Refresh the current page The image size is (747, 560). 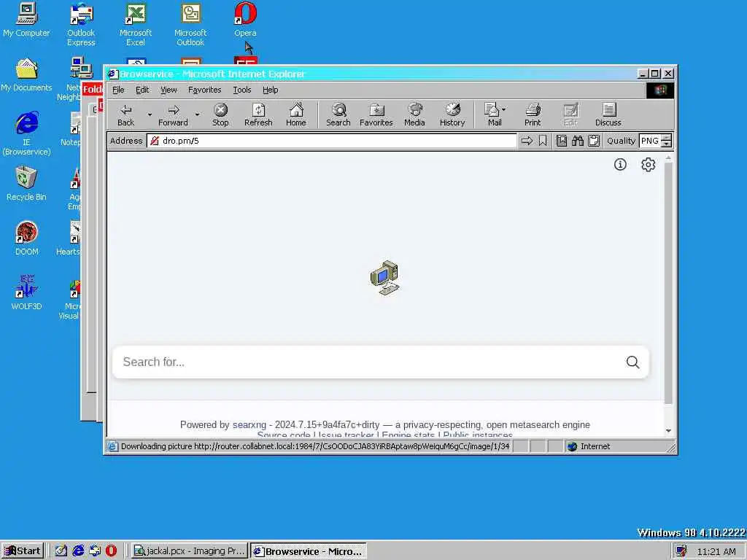(258, 114)
